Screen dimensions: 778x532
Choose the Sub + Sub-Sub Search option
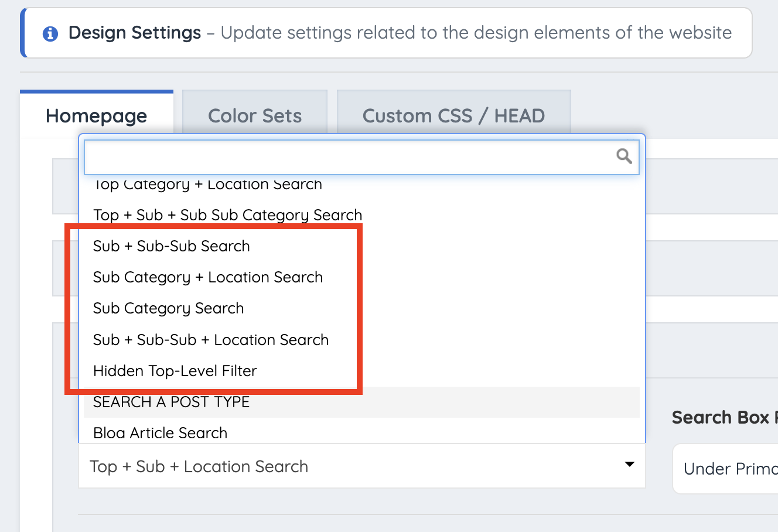coord(172,246)
